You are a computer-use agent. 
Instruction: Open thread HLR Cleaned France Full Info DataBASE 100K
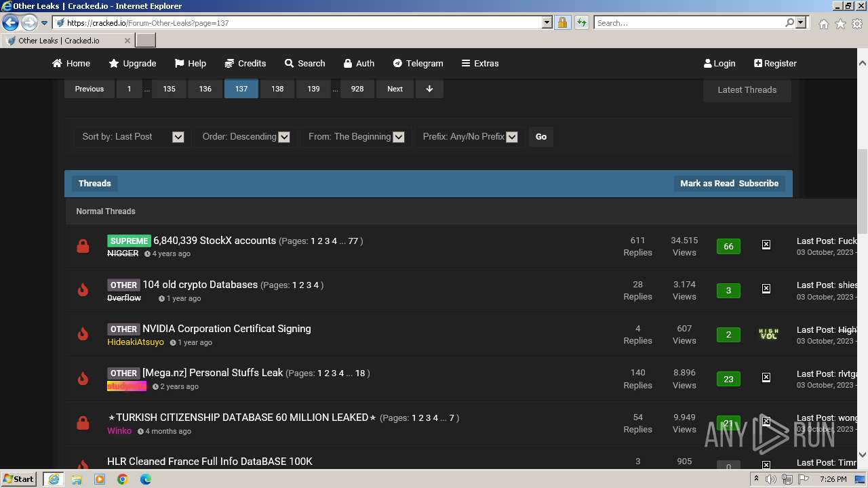pyautogui.click(x=210, y=462)
